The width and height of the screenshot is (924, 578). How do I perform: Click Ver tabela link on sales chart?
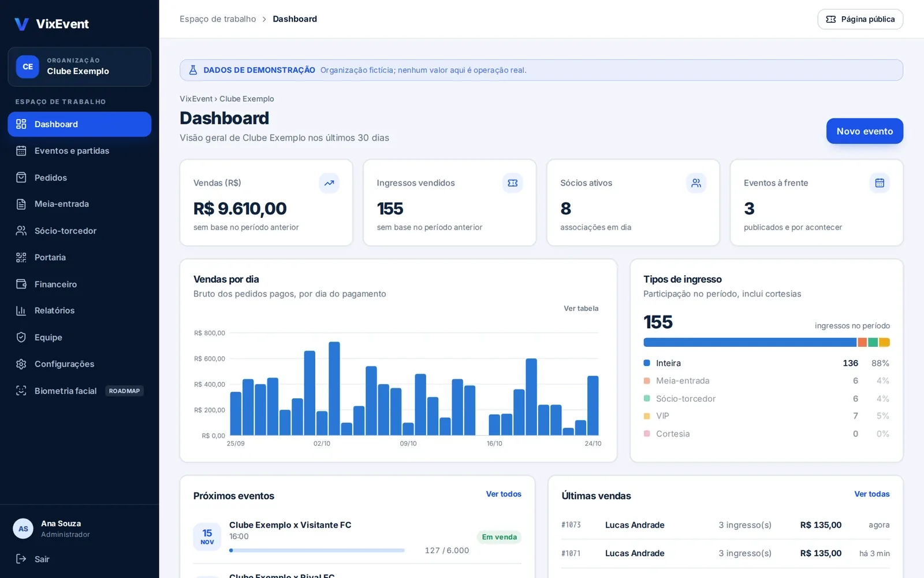tap(581, 309)
